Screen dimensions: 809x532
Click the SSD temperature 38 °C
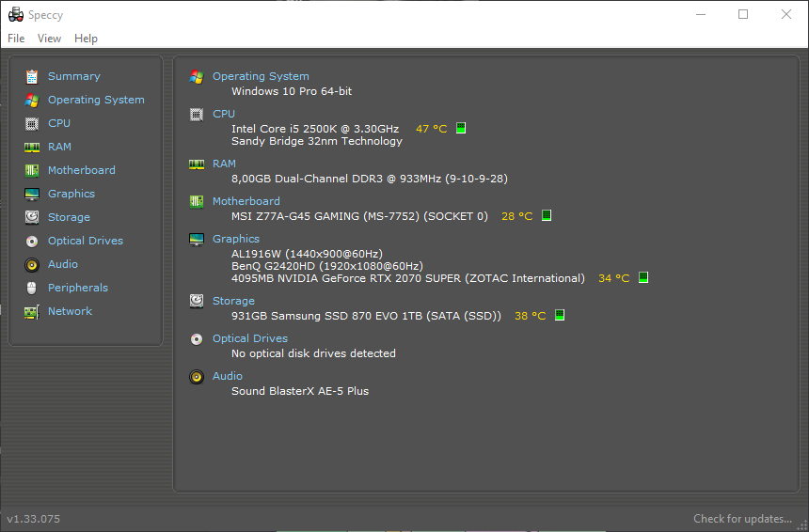tap(531, 316)
